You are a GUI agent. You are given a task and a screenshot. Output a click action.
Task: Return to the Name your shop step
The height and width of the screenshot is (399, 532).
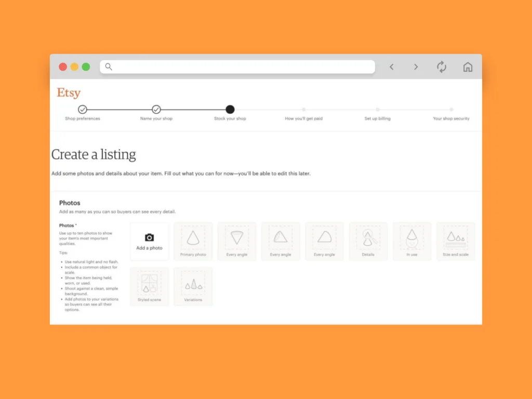pyautogui.click(x=156, y=110)
